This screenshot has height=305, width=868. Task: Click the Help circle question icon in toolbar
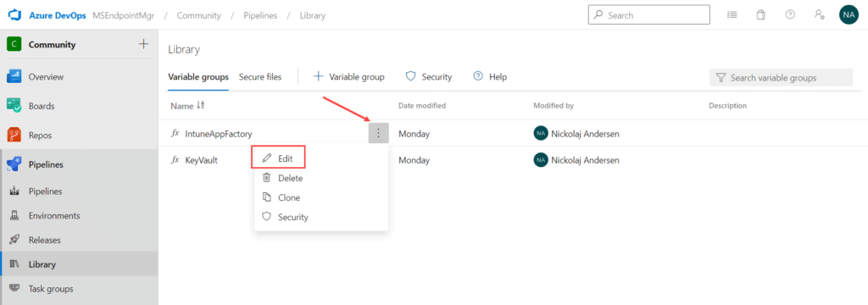tap(478, 76)
